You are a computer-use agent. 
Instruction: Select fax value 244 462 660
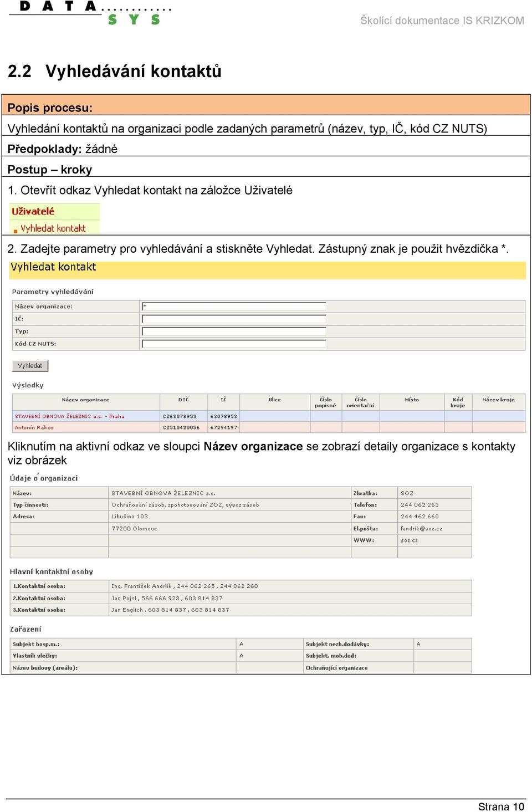coord(420,517)
